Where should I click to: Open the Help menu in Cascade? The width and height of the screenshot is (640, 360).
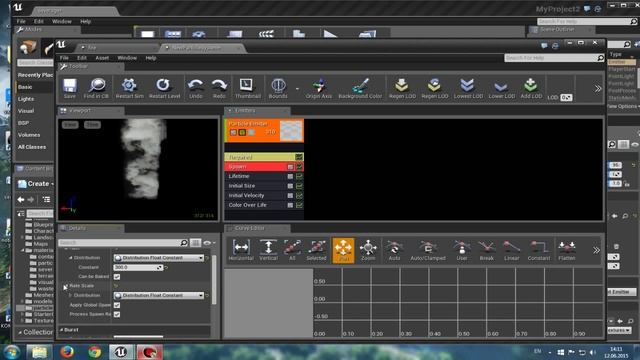[151, 58]
